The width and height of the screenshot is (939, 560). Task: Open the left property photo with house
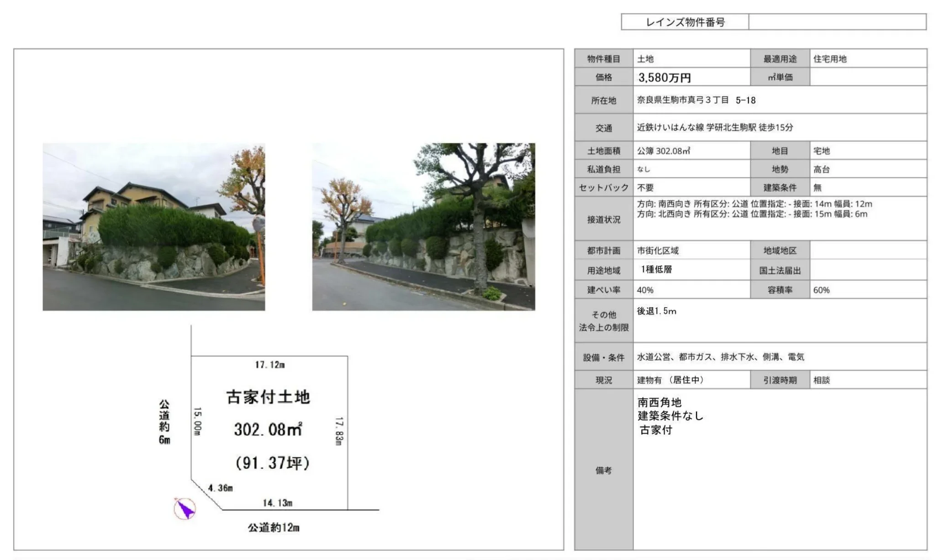pos(154,227)
